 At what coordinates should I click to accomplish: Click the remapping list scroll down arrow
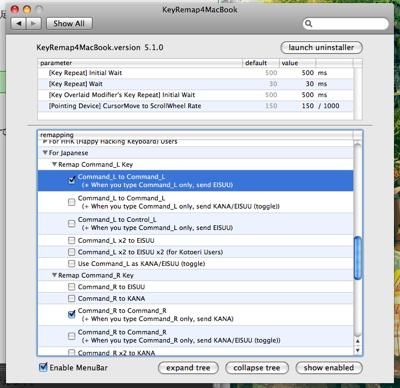click(x=358, y=350)
